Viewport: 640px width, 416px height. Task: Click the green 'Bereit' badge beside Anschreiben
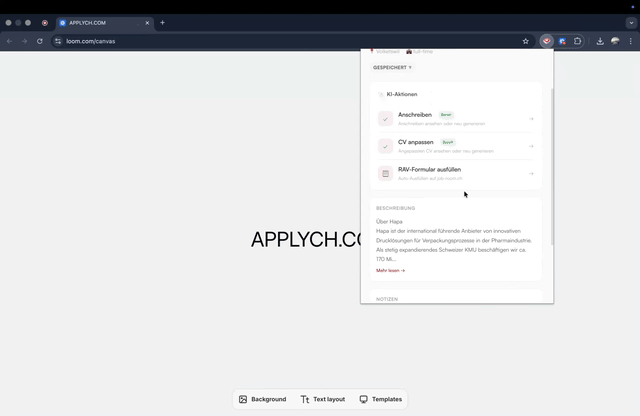pyautogui.click(x=446, y=115)
